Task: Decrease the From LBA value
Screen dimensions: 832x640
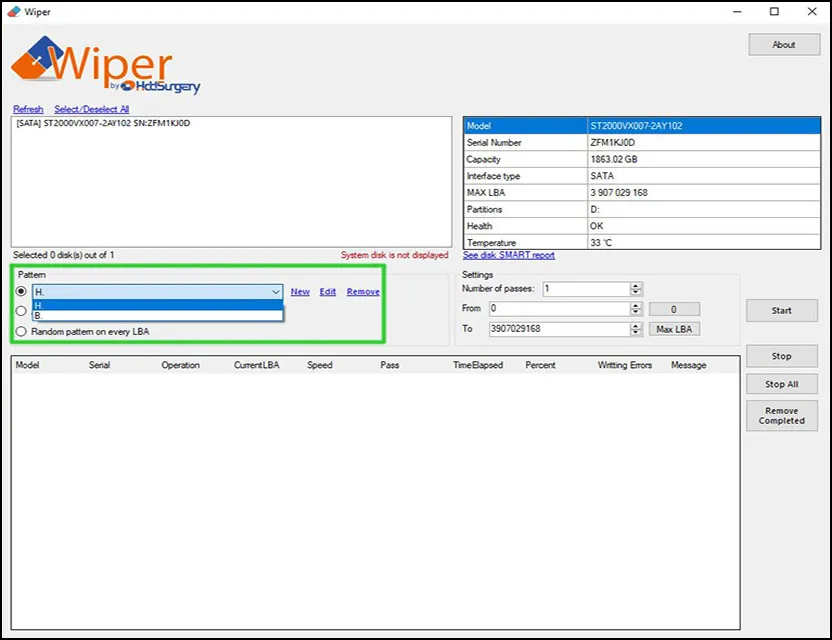Action: point(636,312)
